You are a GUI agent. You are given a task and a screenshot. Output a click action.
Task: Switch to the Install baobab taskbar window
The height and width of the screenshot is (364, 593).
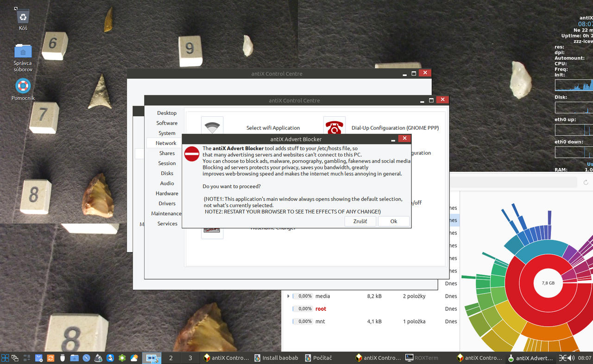276,358
